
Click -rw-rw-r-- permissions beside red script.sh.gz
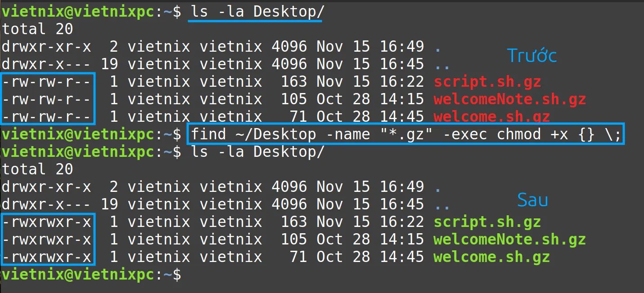pos(49,82)
